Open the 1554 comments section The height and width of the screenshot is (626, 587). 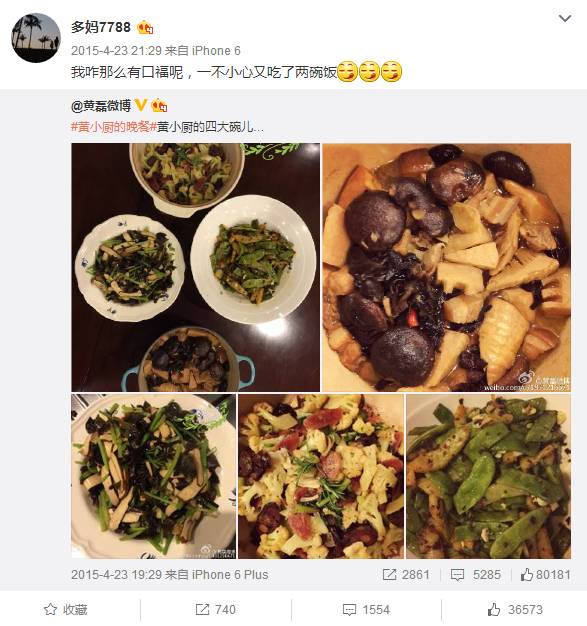click(365, 610)
